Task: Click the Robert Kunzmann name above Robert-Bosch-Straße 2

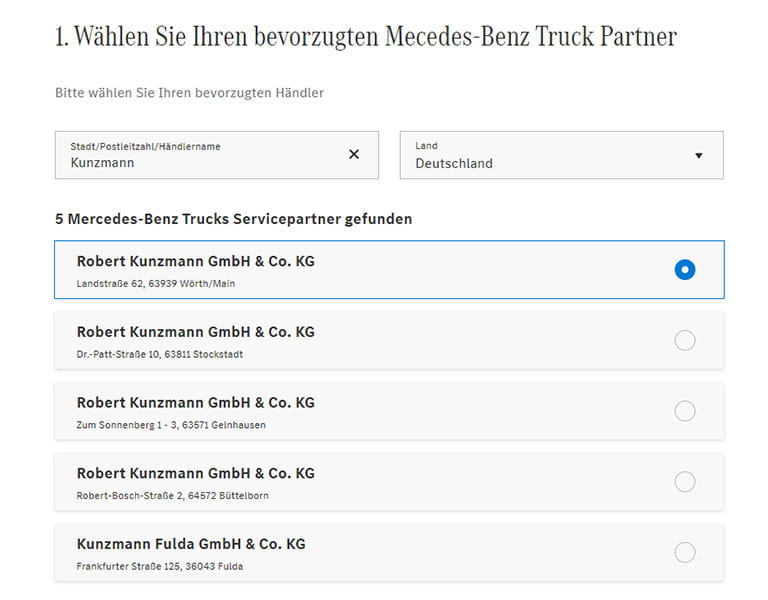Action: pyautogui.click(x=196, y=473)
